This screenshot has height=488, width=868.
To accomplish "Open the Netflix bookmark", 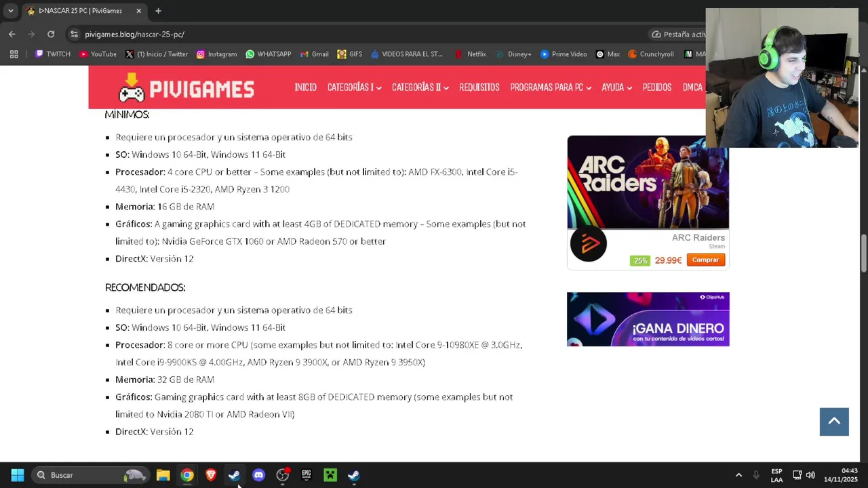I will click(471, 54).
